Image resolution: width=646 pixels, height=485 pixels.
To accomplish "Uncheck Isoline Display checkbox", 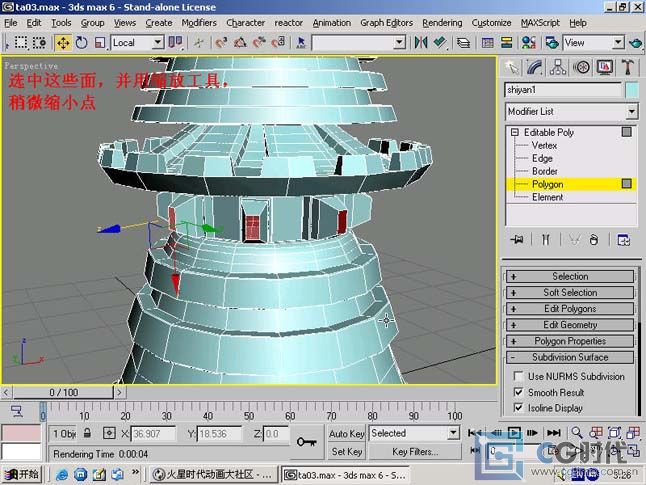I will [518, 408].
